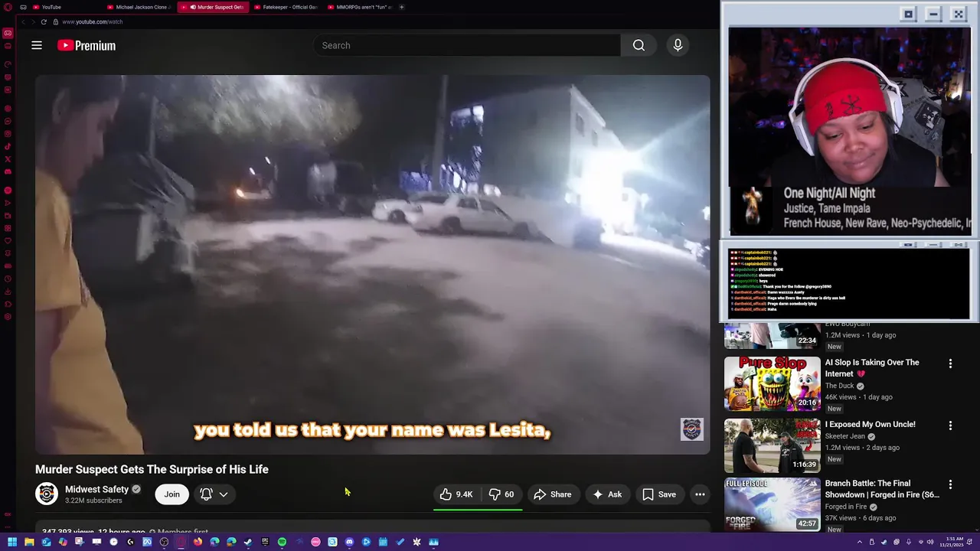This screenshot has height=551, width=980.
Task: Click the magnifier search button
Action: 639,45
